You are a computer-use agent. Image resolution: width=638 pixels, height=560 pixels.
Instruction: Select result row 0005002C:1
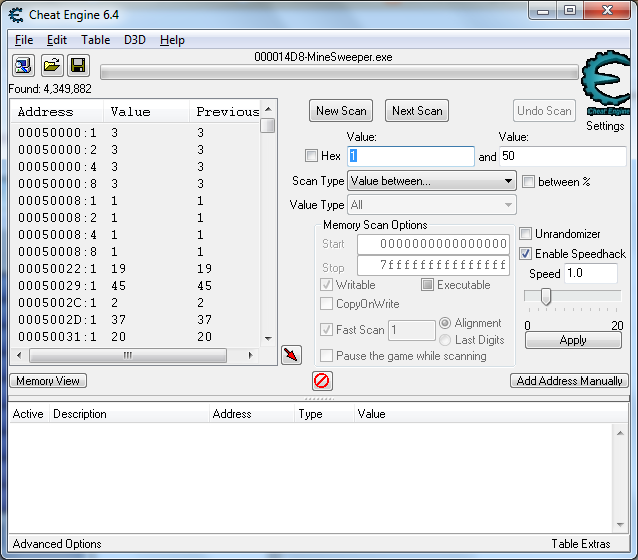tap(135, 303)
